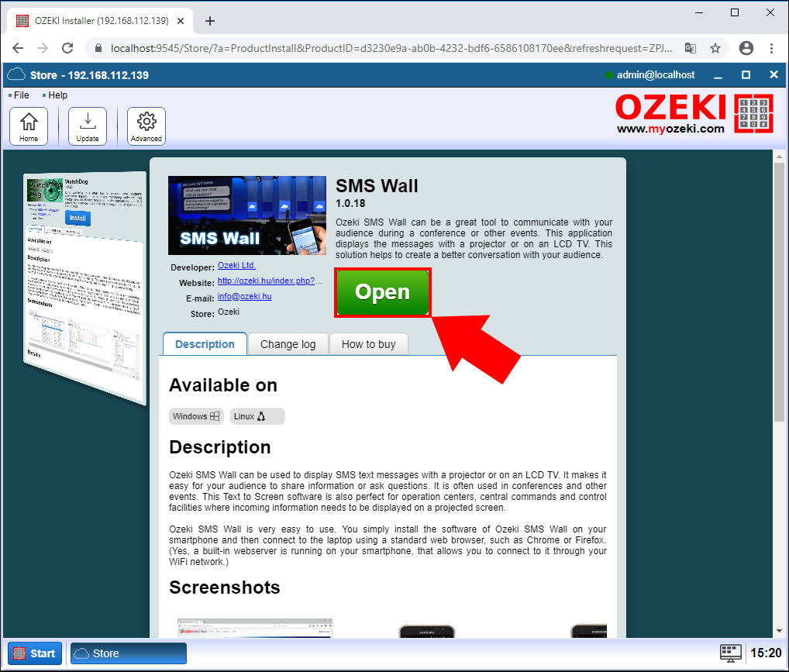The image size is (789, 672).
Task: Click the cloud icon in Store titlebar
Action: point(16,74)
